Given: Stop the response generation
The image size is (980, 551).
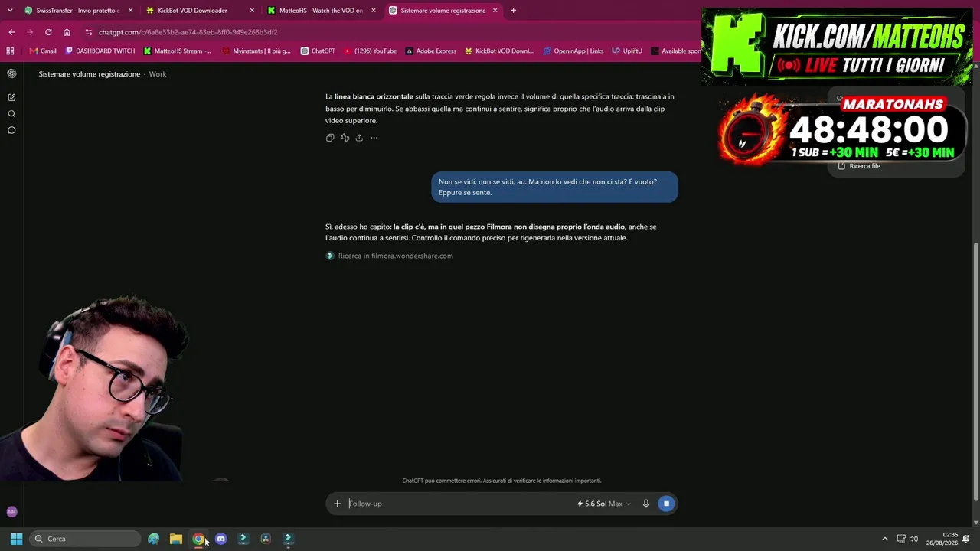Looking at the screenshot, I should [x=666, y=504].
